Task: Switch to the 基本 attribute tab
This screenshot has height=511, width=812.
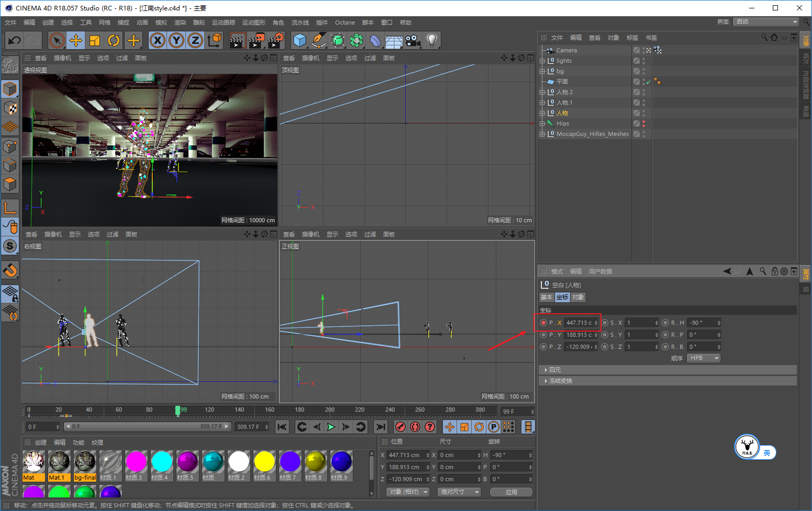Action: point(547,297)
